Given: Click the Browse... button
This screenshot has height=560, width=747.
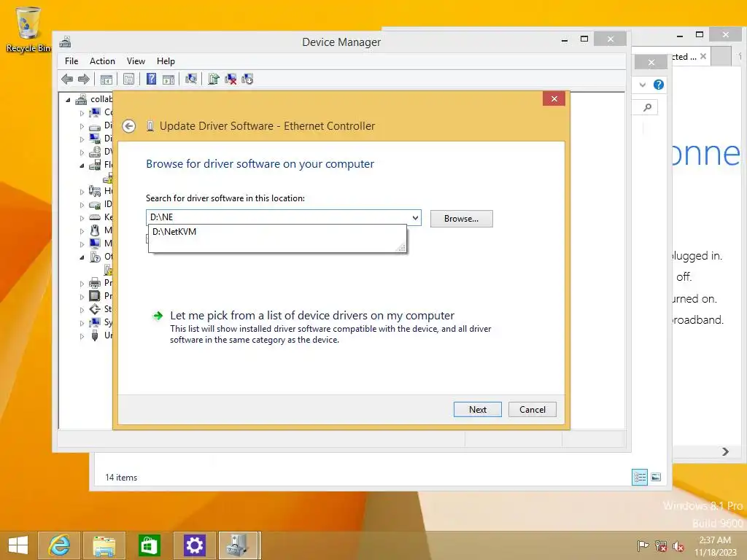Looking at the screenshot, I should coord(461,219).
